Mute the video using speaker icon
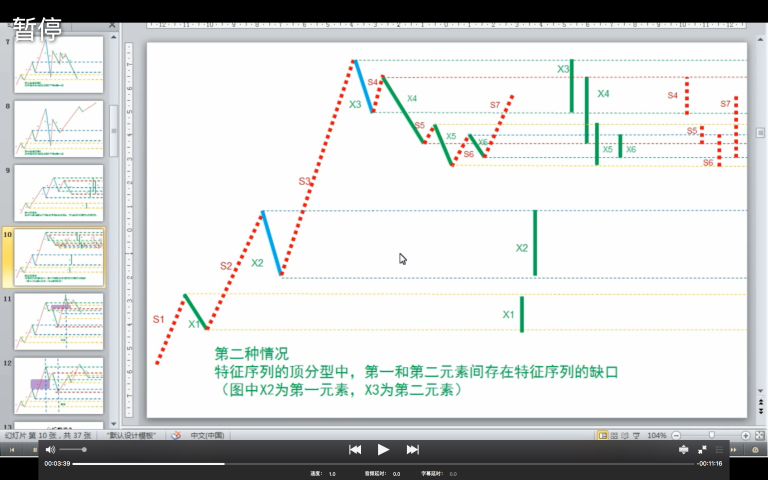768x480 pixels. point(50,450)
